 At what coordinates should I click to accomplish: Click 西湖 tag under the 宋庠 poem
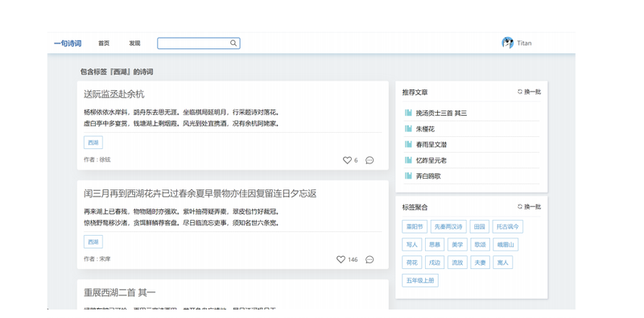tap(93, 242)
